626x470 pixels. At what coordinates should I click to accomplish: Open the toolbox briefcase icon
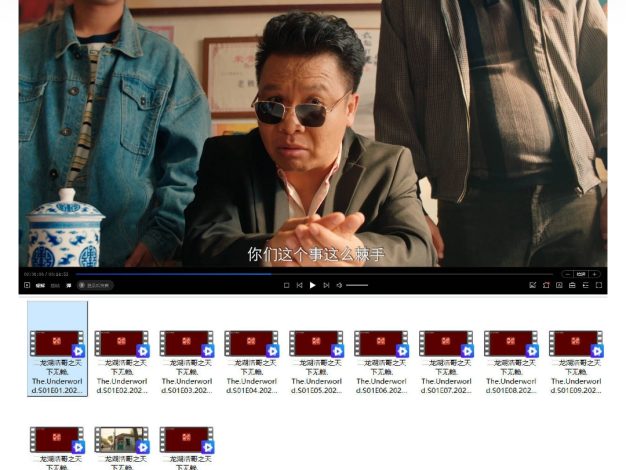click(572, 285)
